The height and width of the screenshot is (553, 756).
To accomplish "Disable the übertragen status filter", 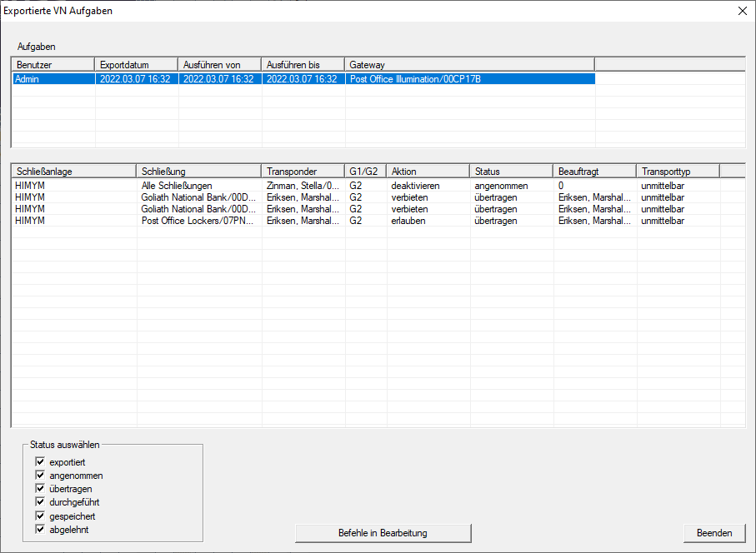I will [x=40, y=488].
